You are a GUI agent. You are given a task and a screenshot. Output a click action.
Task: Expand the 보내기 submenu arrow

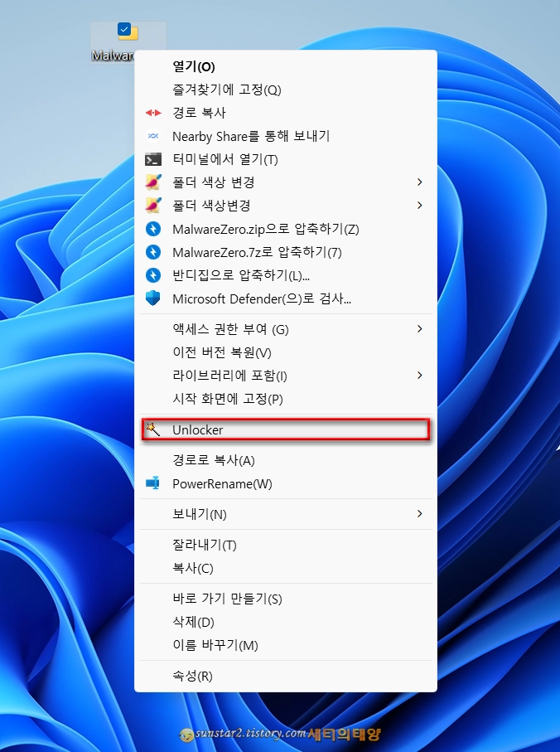[420, 514]
